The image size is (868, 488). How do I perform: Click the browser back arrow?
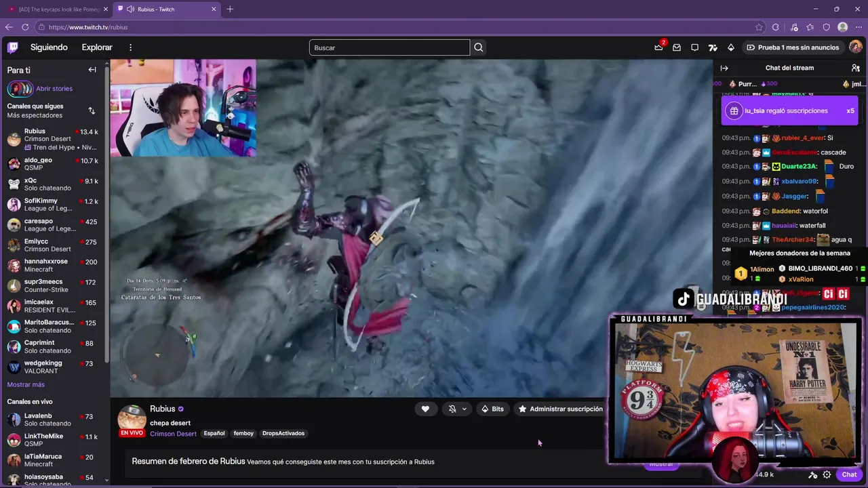click(9, 27)
